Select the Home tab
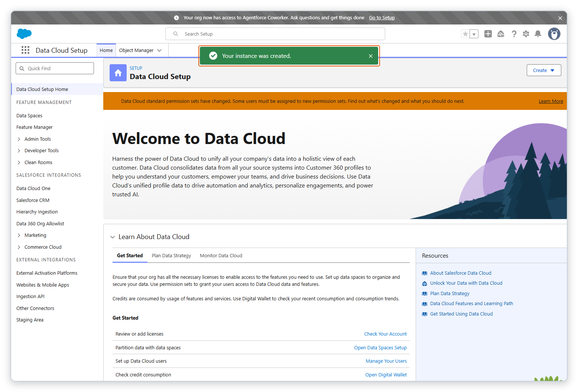This screenshot has width=578, height=392. pos(106,50)
